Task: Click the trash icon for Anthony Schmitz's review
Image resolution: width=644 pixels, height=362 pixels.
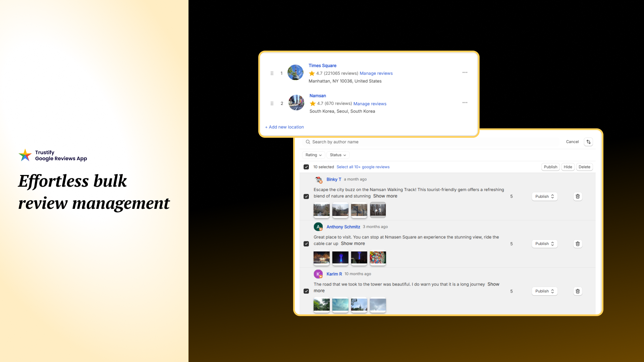Action: pos(578,244)
